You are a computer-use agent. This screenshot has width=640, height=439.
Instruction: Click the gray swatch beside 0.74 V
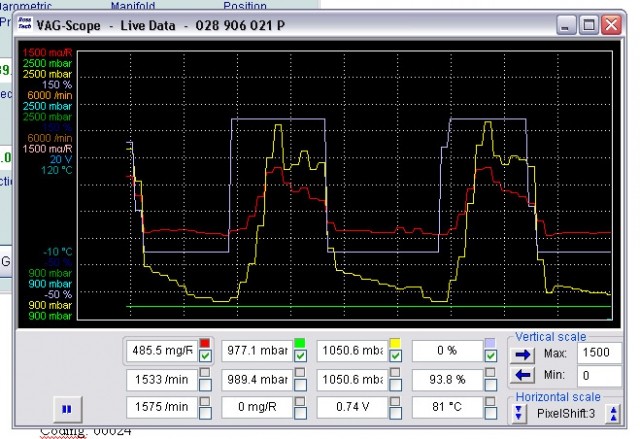395,401
